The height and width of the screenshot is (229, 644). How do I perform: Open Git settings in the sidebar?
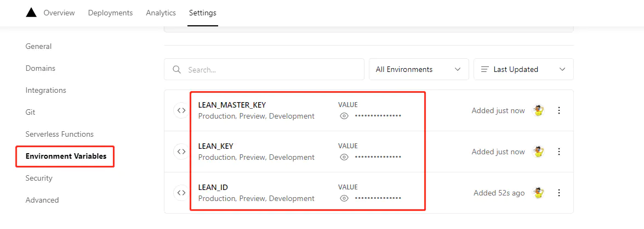coord(30,112)
